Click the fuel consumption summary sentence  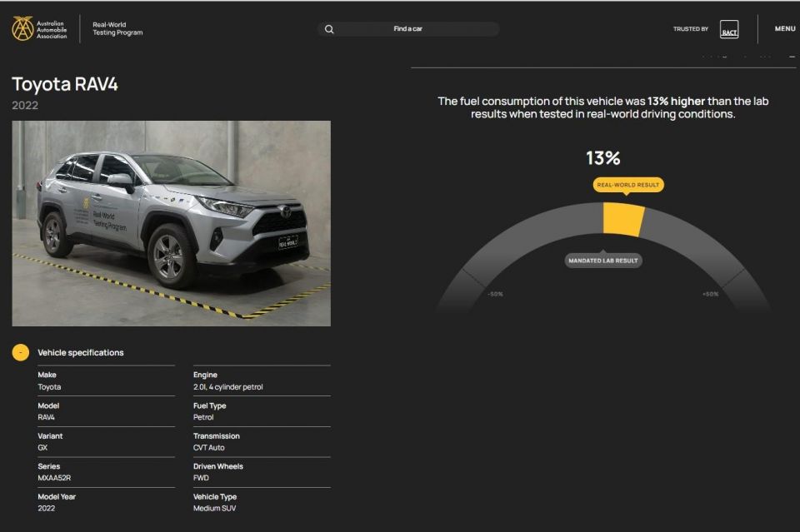[603, 107]
